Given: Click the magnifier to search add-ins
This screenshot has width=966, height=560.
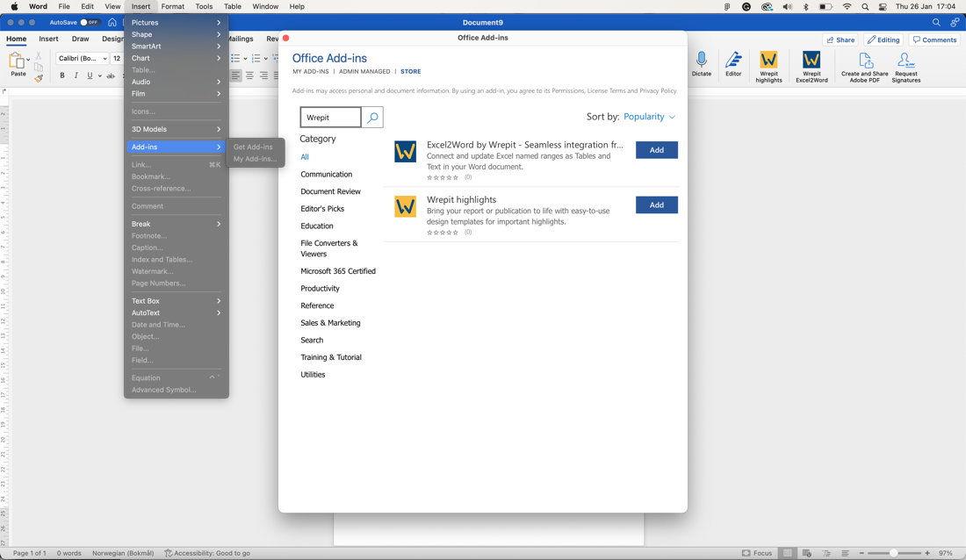Looking at the screenshot, I should pos(372,117).
